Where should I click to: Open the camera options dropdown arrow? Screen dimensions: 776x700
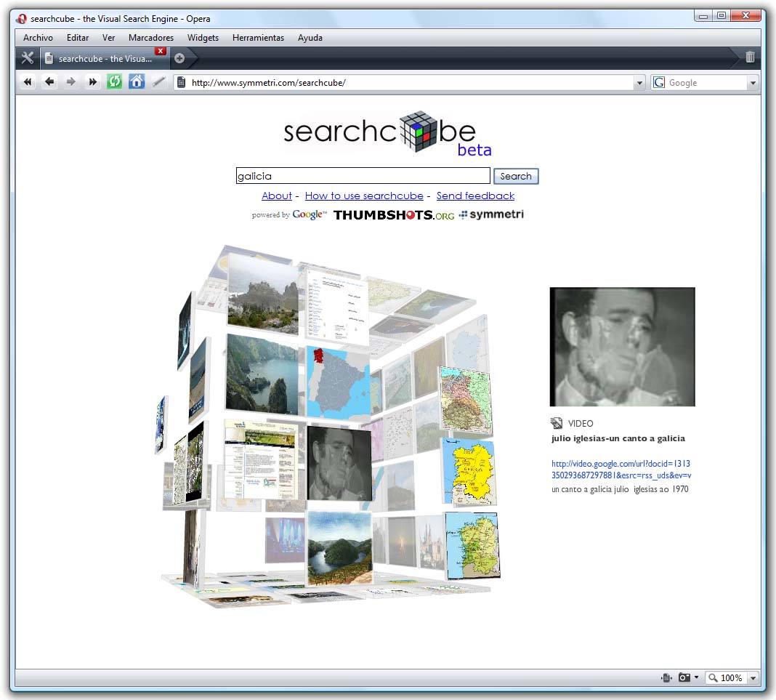click(x=696, y=677)
